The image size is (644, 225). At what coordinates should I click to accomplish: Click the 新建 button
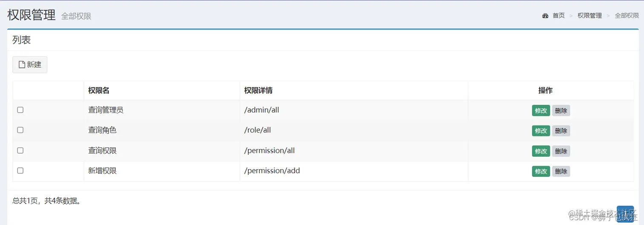[30, 65]
